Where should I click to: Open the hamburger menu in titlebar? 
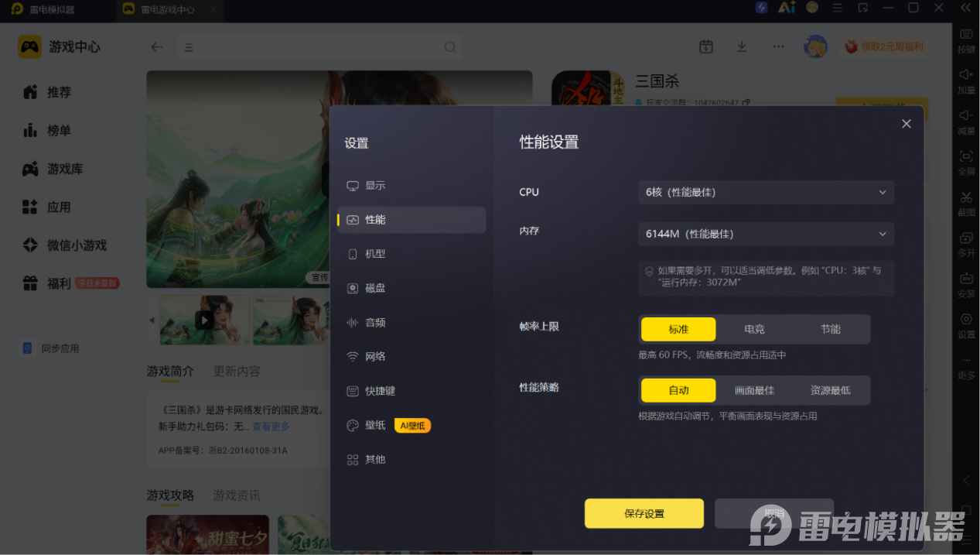837,8
